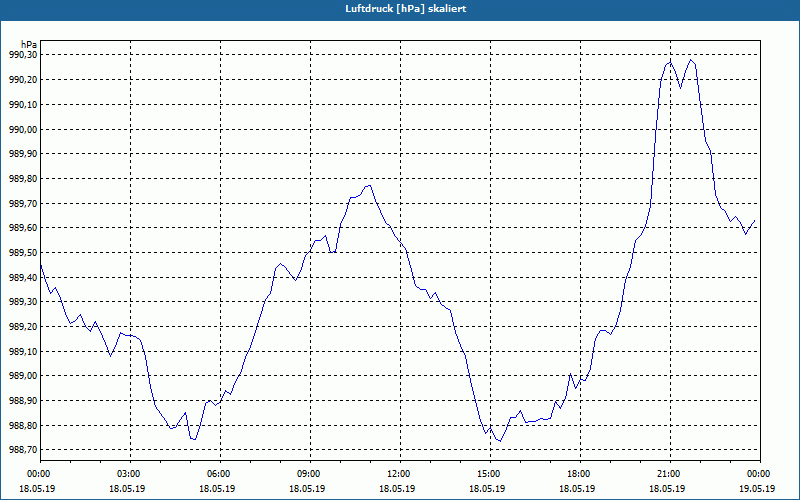
Task: Click the 19.05.19 date label
Action: [758, 488]
